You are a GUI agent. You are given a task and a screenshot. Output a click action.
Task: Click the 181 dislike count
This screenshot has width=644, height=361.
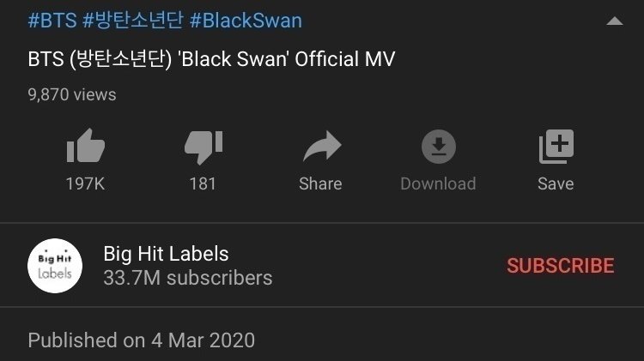click(x=203, y=184)
